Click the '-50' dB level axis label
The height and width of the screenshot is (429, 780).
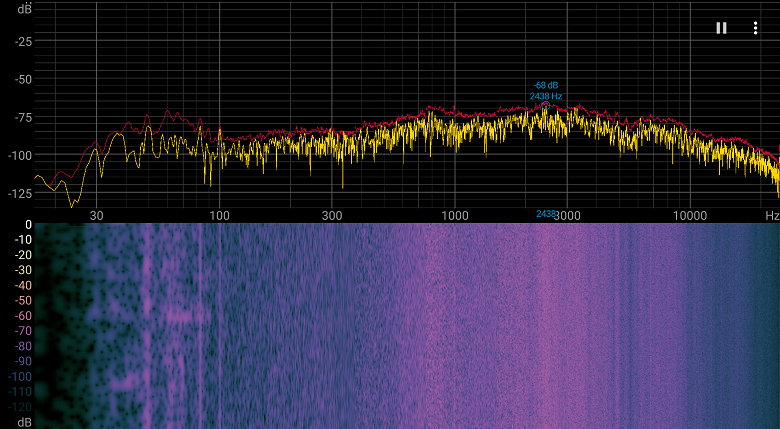coord(23,80)
